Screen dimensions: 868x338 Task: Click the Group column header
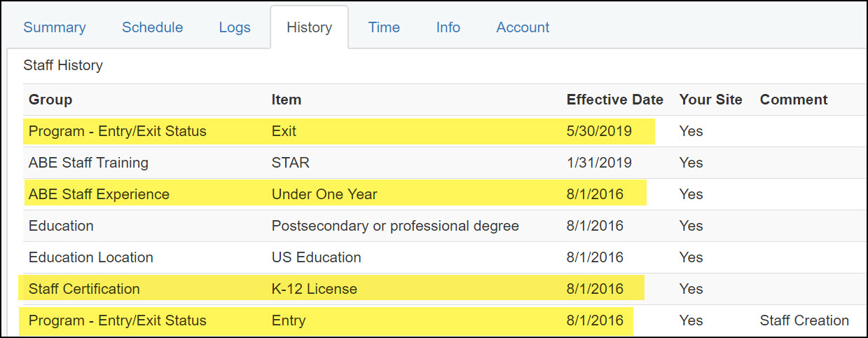click(x=50, y=100)
